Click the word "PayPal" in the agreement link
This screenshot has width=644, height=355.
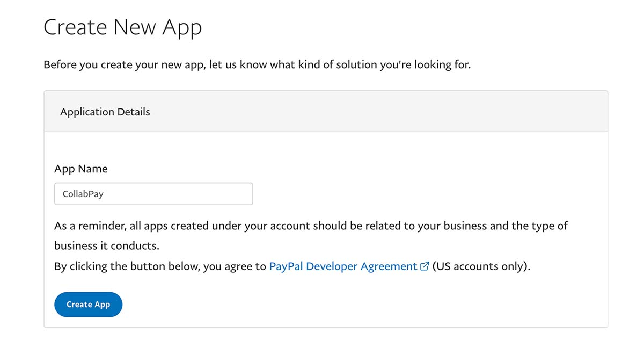click(x=286, y=266)
